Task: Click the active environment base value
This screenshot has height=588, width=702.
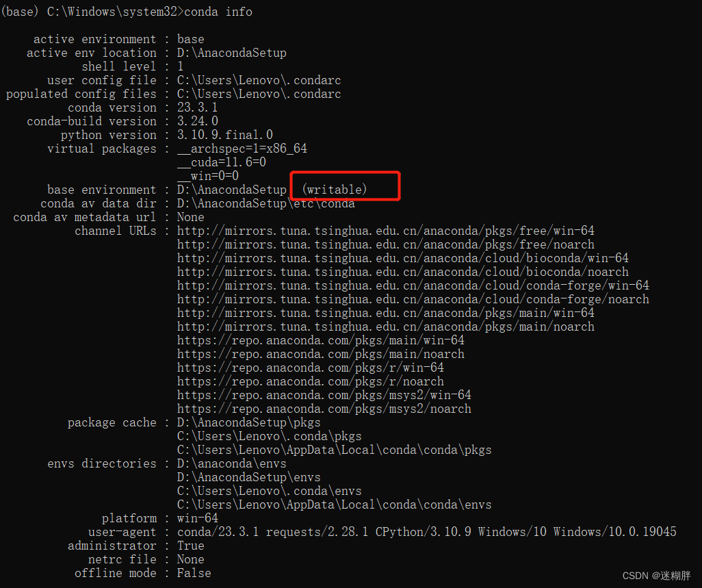Action: (x=190, y=39)
